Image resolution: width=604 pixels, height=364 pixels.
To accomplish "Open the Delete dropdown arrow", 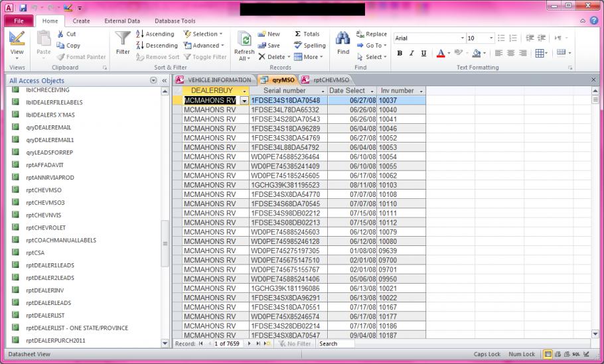I will click(x=289, y=57).
